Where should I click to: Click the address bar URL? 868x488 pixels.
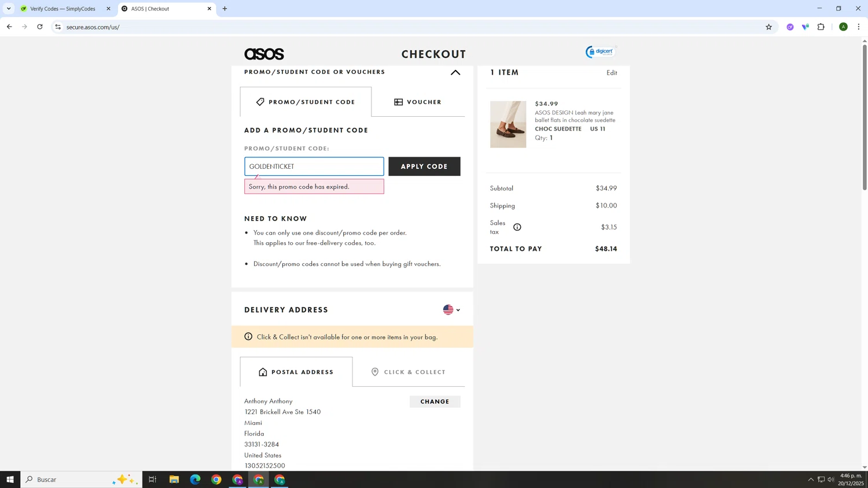coord(93,27)
